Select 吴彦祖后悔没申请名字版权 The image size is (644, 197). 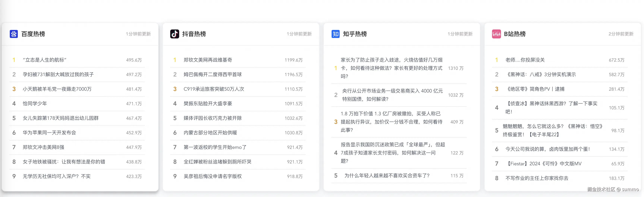213,176
